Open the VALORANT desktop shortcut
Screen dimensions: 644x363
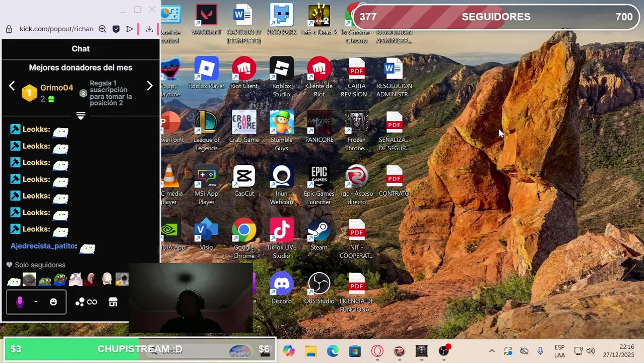(x=207, y=20)
